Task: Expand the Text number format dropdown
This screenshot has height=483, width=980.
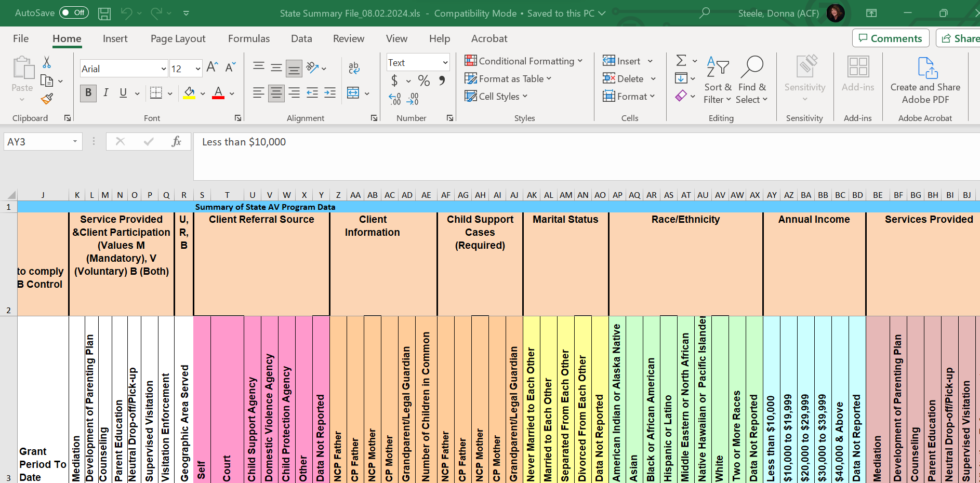Action: tap(445, 63)
